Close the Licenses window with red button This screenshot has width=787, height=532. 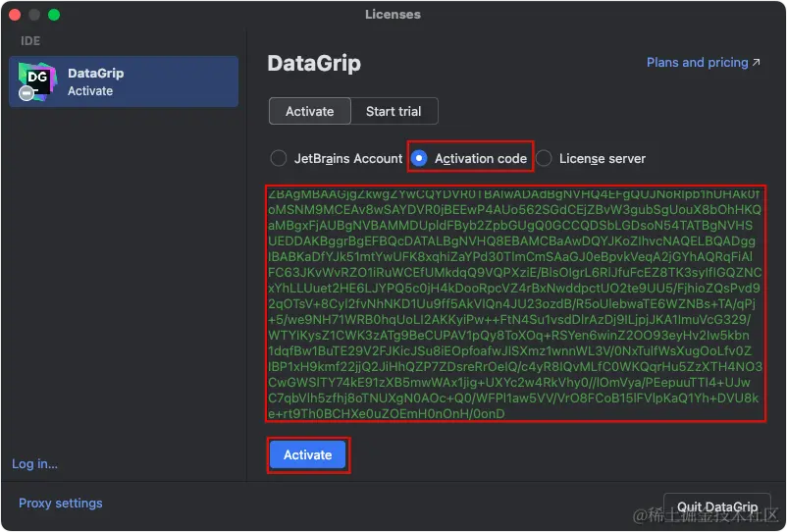tap(15, 15)
